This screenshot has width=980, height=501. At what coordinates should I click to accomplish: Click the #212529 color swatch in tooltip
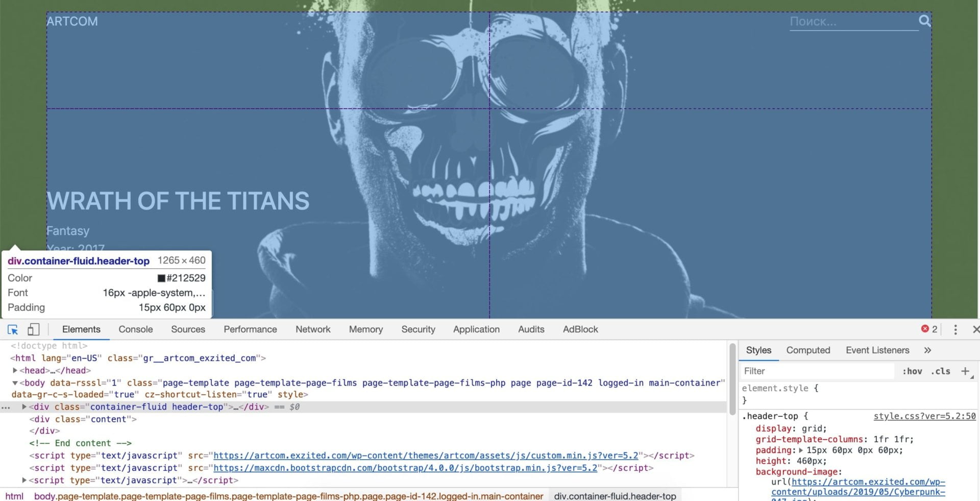[x=161, y=278]
